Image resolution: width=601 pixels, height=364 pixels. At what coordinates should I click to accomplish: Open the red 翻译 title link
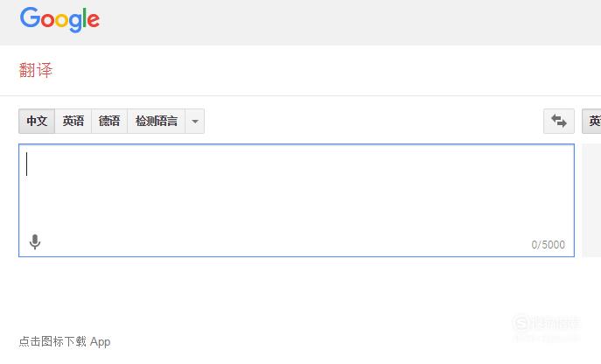(x=36, y=70)
